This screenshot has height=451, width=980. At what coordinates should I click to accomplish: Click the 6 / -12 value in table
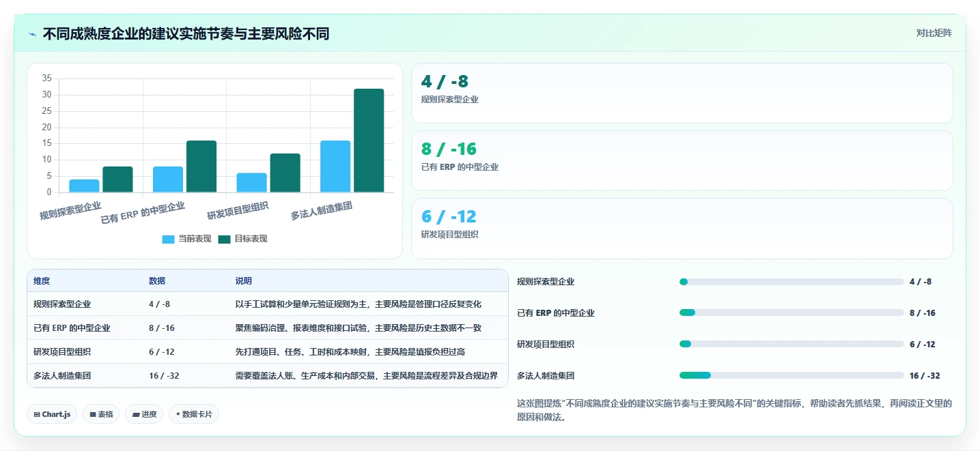162,352
